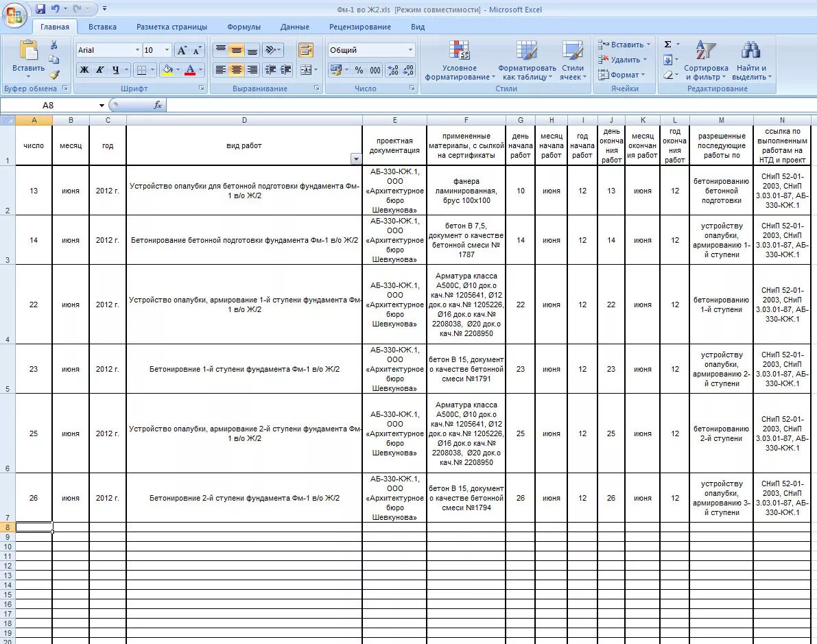
Task: Save the workbook from quick access toolbar
Action: click(x=40, y=9)
